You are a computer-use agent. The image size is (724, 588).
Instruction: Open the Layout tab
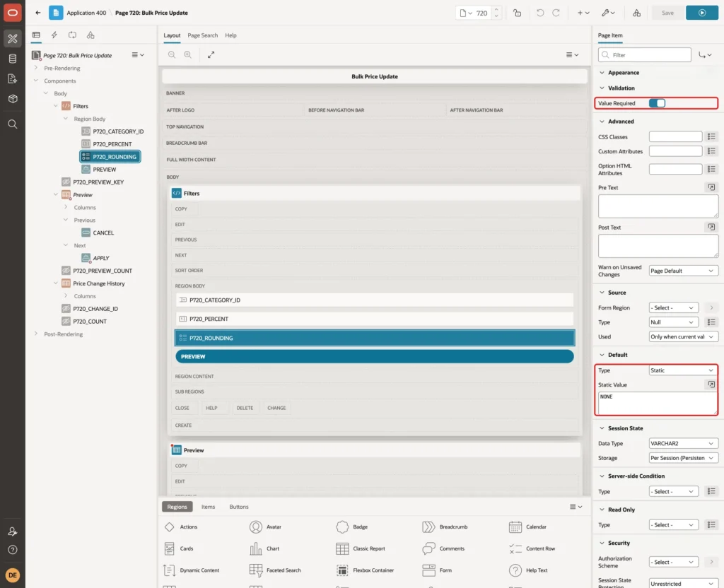tap(172, 35)
